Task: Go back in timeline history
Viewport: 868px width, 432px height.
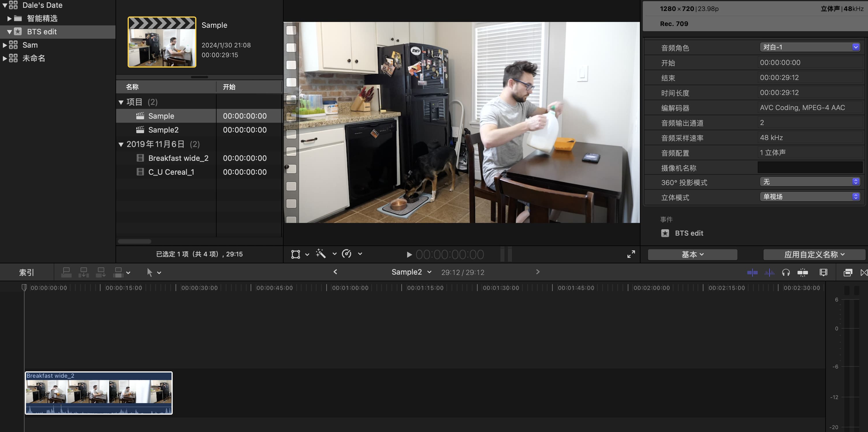Action: point(335,272)
